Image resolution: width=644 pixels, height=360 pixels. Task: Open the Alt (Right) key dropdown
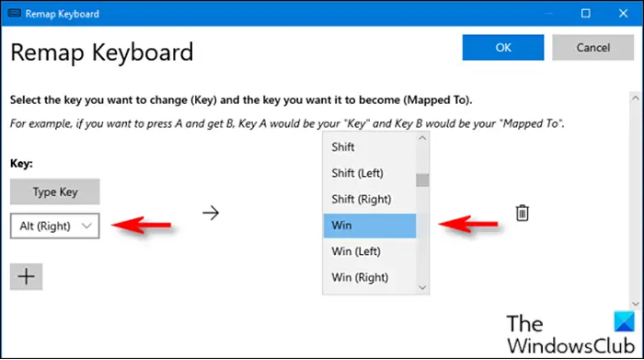(54, 226)
